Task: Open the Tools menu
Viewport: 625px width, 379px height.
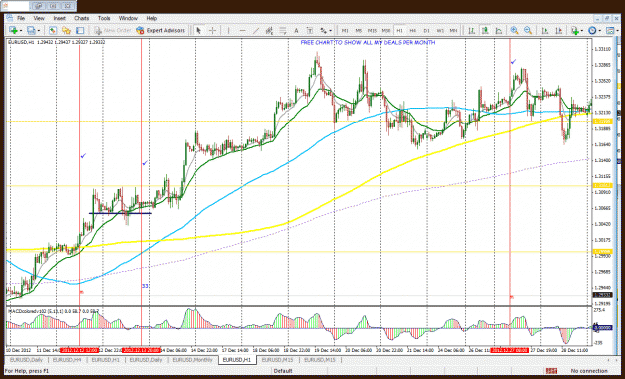Action: pyautogui.click(x=104, y=18)
